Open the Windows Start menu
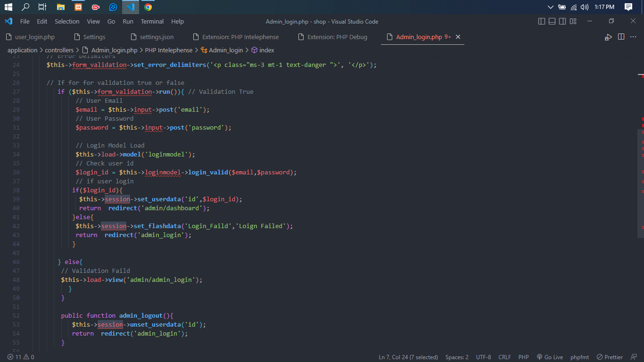Screen dimensions: 644x362 tap(8, 7)
